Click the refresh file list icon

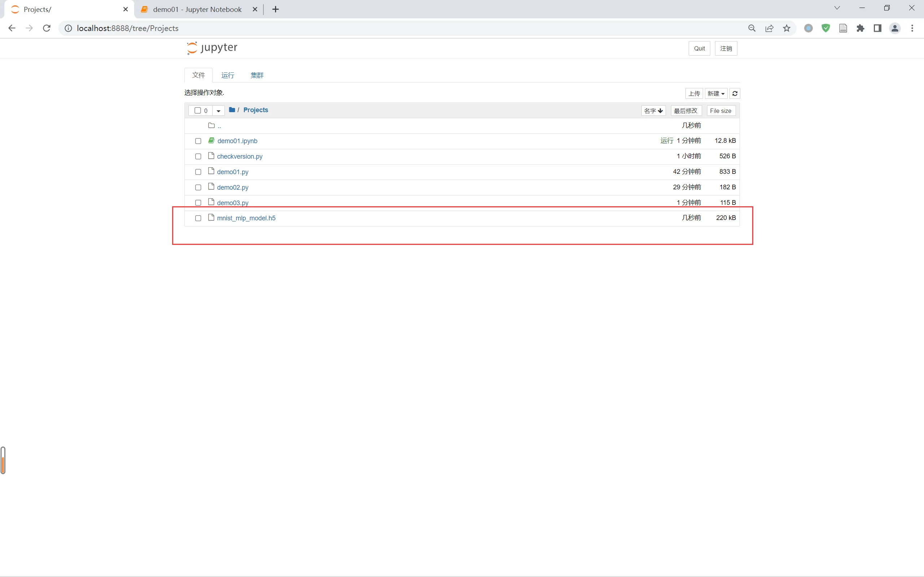735,93
